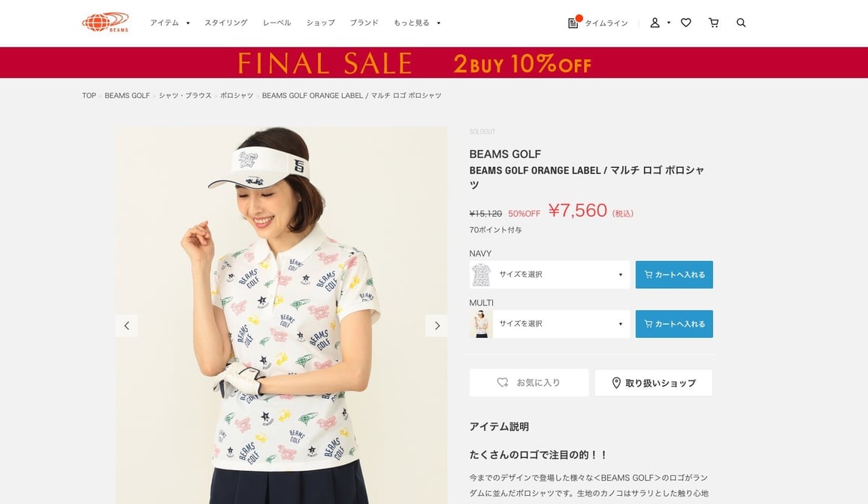868x504 pixels.
Task: Open the shopping cart icon
Action: [x=713, y=23]
